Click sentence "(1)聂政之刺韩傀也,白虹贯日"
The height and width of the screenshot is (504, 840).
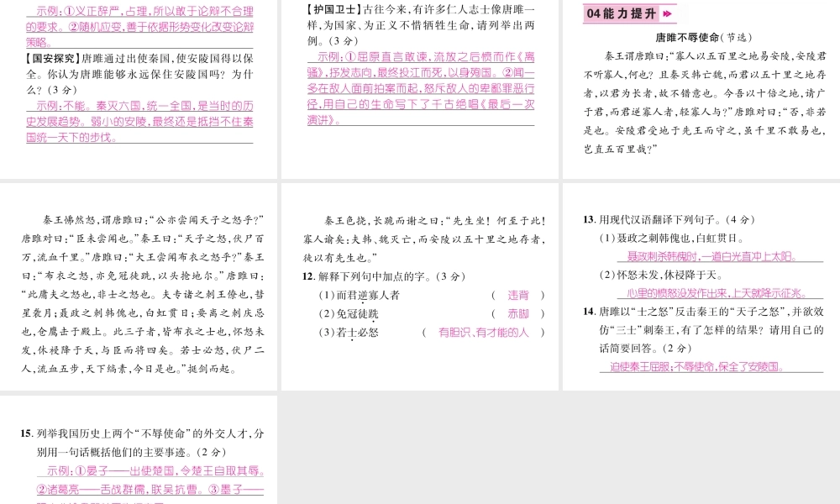pos(672,239)
